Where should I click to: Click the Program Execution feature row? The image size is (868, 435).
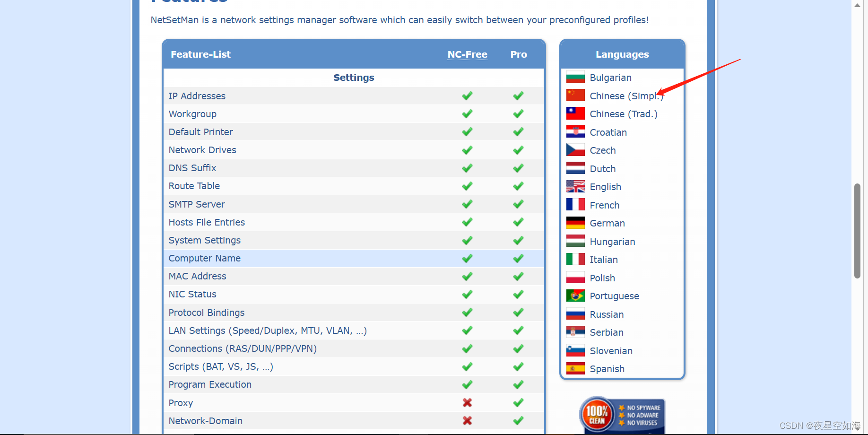(x=354, y=384)
